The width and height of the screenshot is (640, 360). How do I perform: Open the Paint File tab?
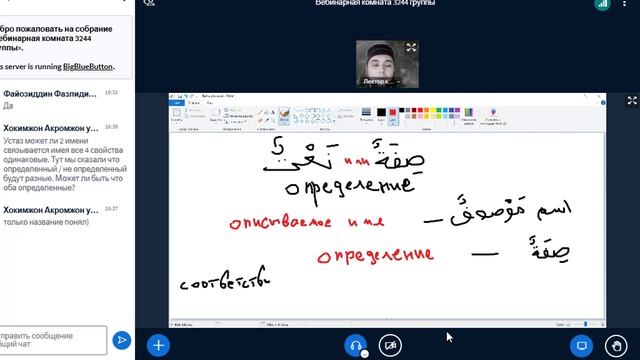(x=177, y=103)
